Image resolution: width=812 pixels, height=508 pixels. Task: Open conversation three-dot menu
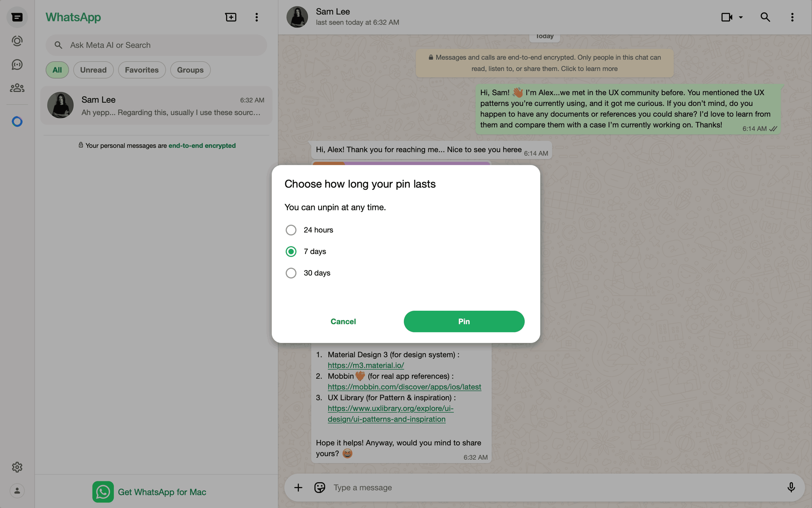[792, 17]
